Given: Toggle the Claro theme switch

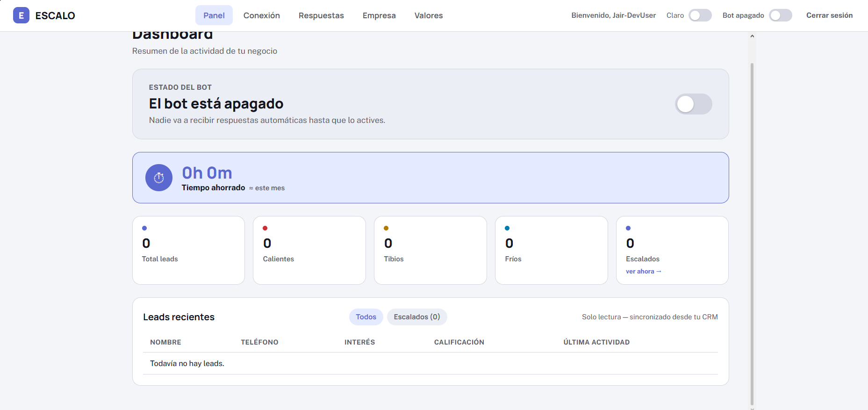Looking at the screenshot, I should [700, 15].
